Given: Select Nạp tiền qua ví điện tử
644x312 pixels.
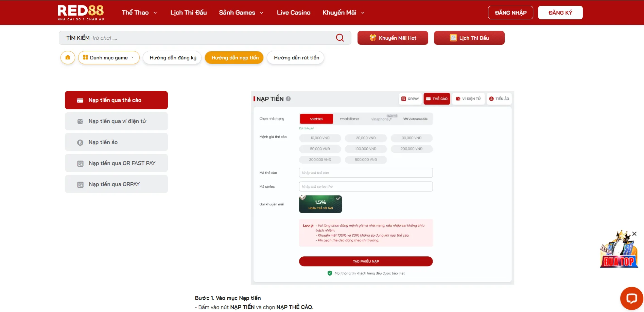Looking at the screenshot, I should (116, 121).
